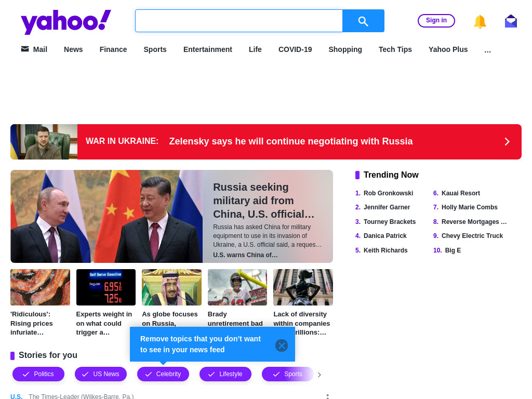Open trending topic Rob Gronkowski
Viewport: 532px width, 399px height.
pos(388,193)
